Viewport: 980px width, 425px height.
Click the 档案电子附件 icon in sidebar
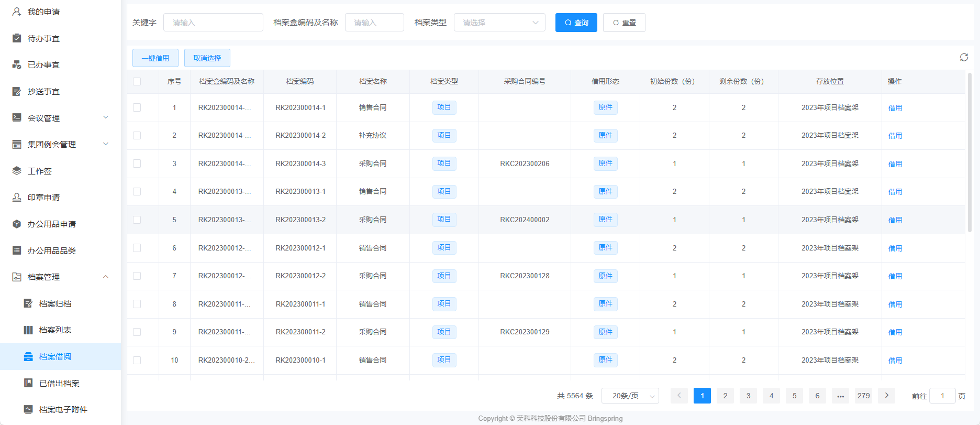tap(28, 409)
